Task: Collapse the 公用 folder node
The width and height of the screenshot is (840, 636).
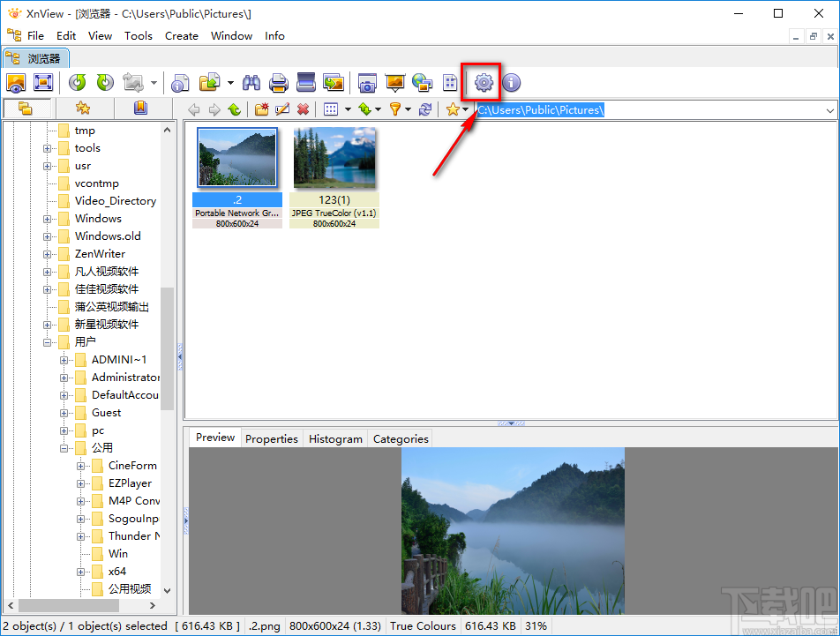Action: point(64,449)
